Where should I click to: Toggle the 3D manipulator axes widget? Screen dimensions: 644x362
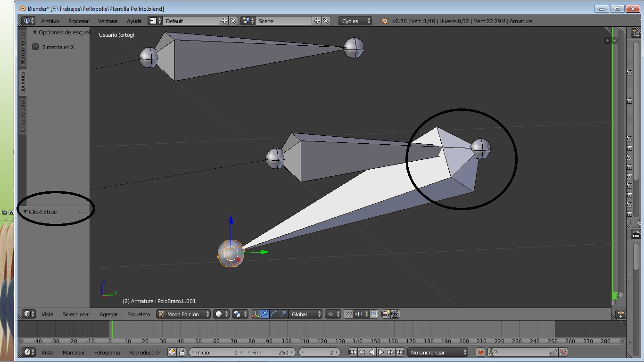click(x=255, y=314)
